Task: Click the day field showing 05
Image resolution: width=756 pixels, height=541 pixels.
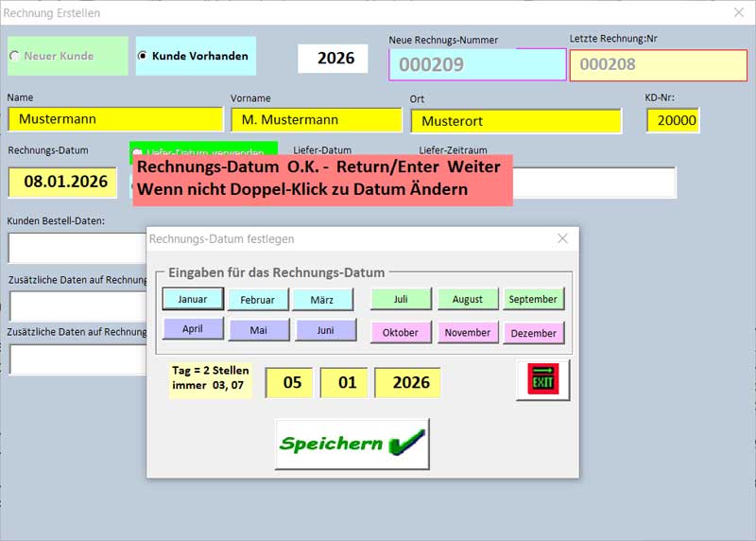Action: [x=292, y=382]
